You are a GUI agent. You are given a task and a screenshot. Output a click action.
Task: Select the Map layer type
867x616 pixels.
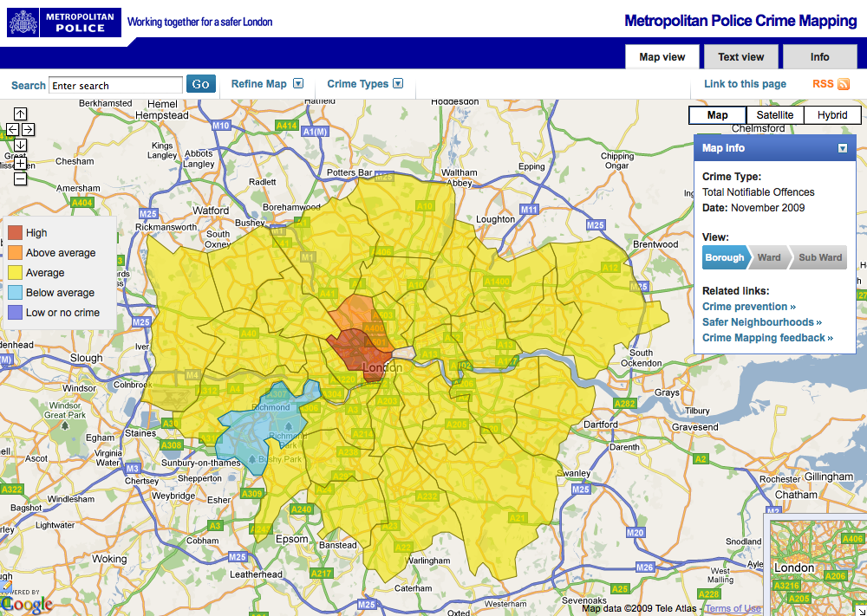(717, 115)
